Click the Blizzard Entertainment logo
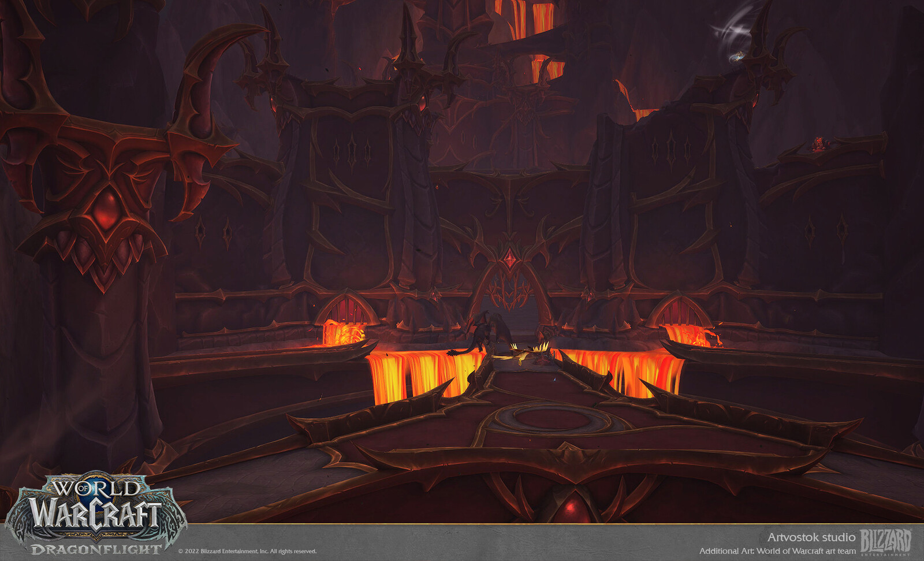This screenshot has height=561, width=924. tap(886, 543)
